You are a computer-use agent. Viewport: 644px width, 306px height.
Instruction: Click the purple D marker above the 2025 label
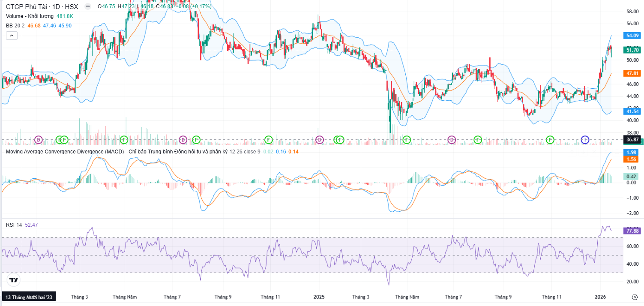click(319, 140)
